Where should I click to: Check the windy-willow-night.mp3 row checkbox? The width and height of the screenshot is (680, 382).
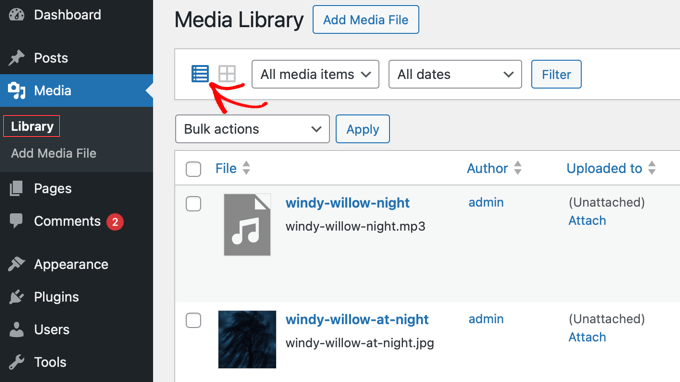(193, 203)
